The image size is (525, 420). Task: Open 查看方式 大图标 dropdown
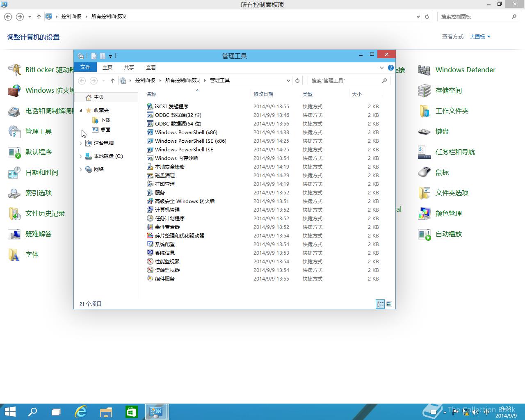pyautogui.click(x=480, y=37)
